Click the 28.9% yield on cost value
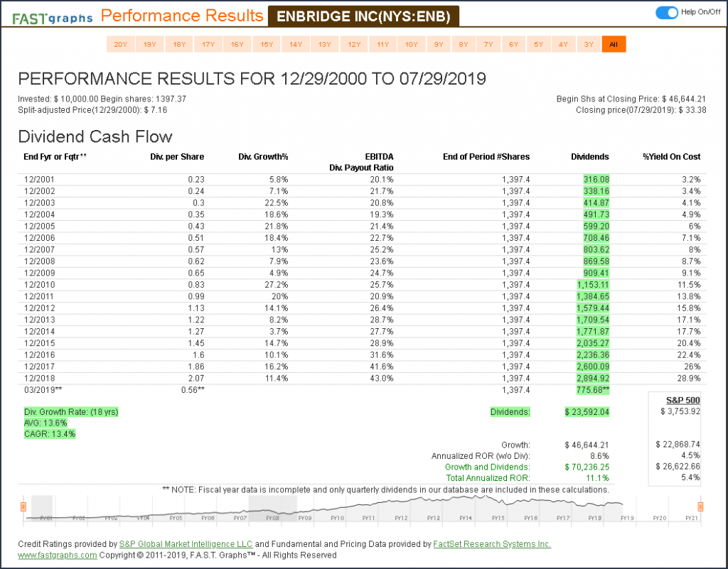Viewport: 728px width, 569px height. [x=688, y=379]
